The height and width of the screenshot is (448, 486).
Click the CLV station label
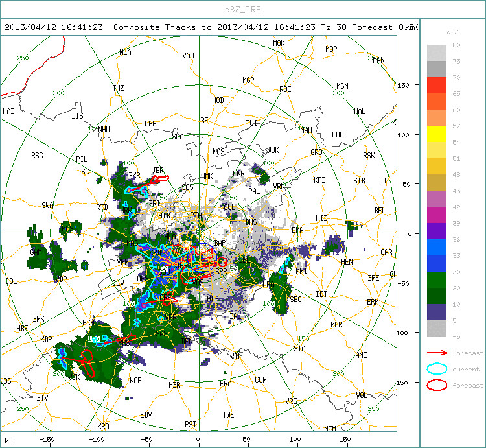tap(118, 283)
